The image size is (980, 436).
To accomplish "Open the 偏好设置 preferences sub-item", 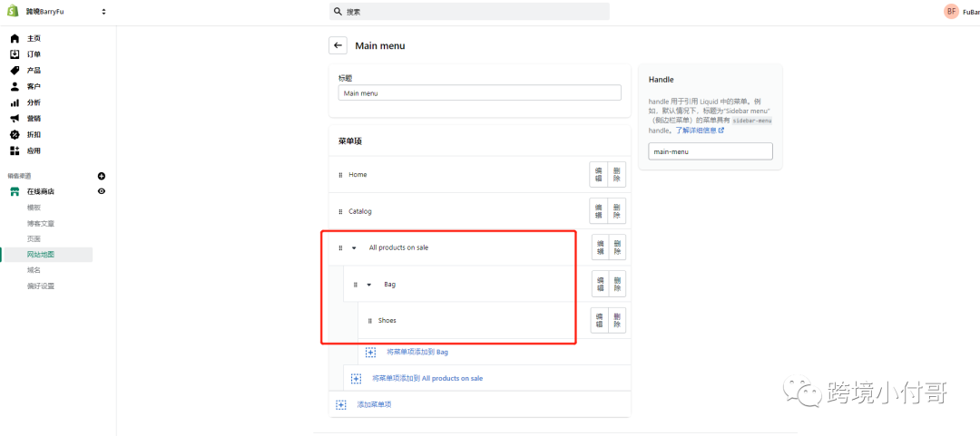I will pos(41,286).
